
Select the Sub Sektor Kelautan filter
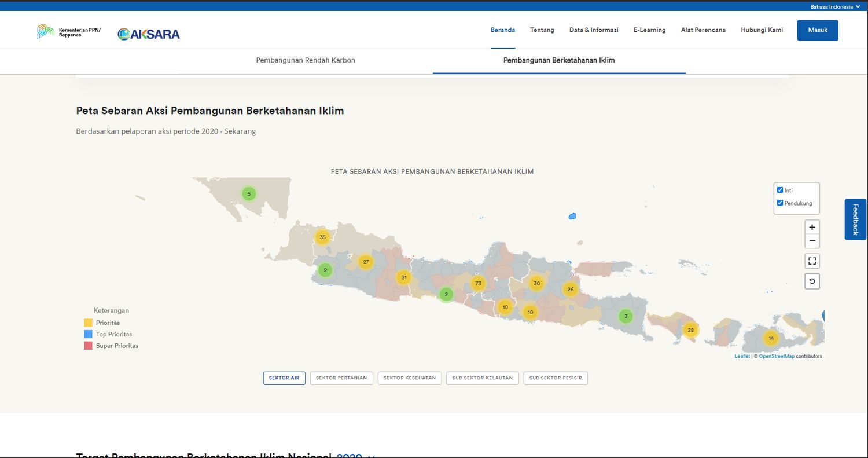point(483,378)
